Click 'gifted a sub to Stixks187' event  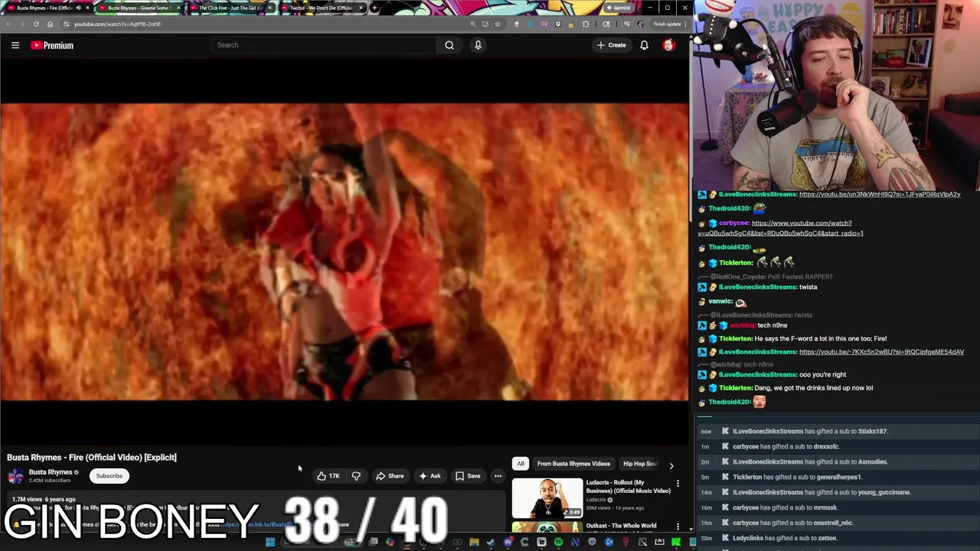tap(810, 432)
